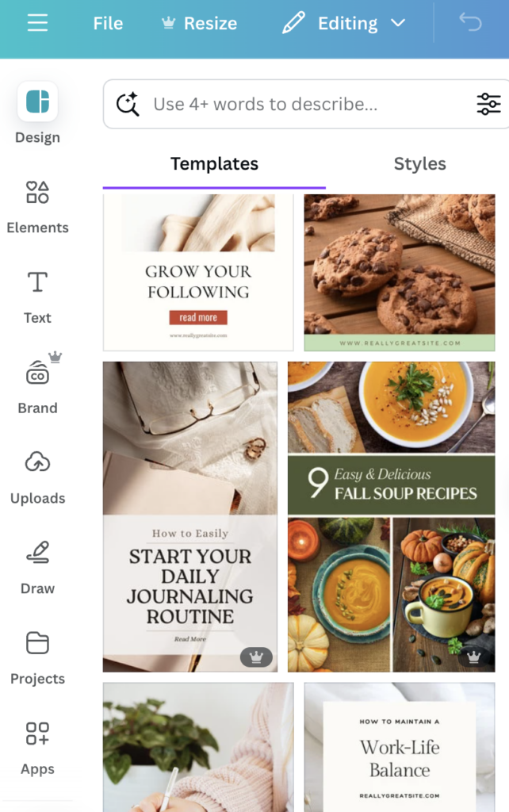Switch to the Styles tab
The width and height of the screenshot is (509, 812).
(419, 163)
